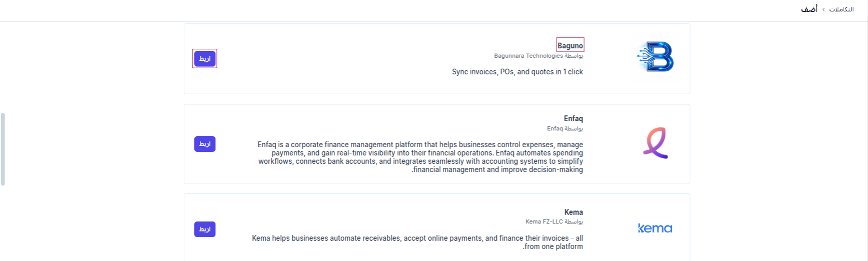Open the Enfaq integration title

click(x=573, y=119)
